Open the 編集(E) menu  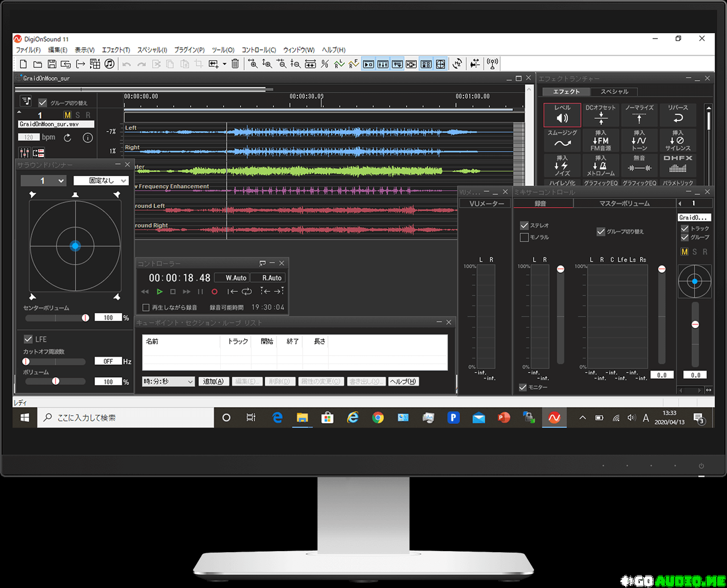57,50
